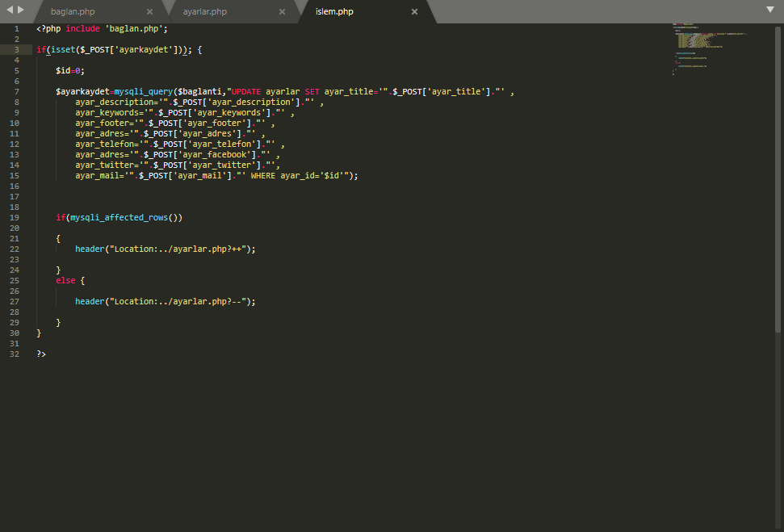Image resolution: width=784 pixels, height=532 pixels.
Task: Click the '$baglanti' variable
Action: (199, 91)
